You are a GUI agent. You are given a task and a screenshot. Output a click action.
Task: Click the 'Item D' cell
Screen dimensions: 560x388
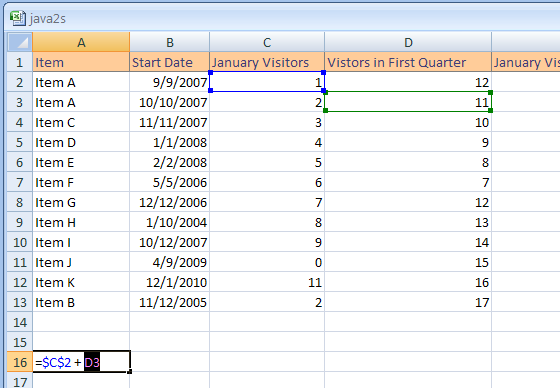(81, 143)
